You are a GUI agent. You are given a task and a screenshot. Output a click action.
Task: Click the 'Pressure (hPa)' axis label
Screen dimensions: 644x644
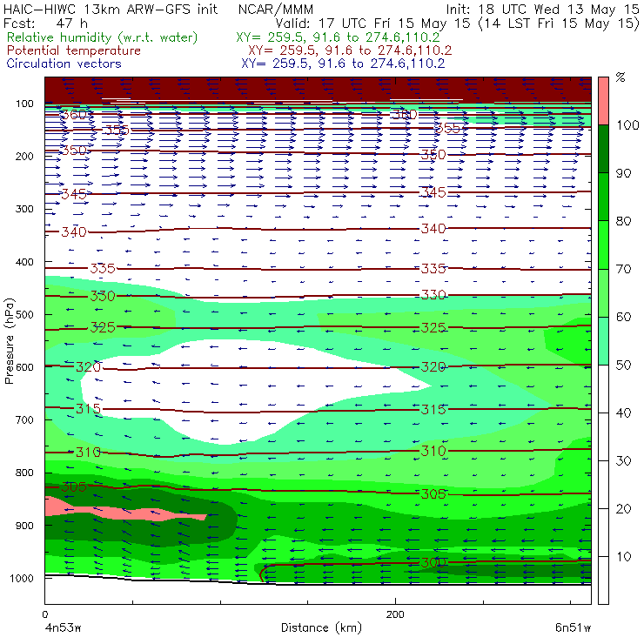coord(9,341)
